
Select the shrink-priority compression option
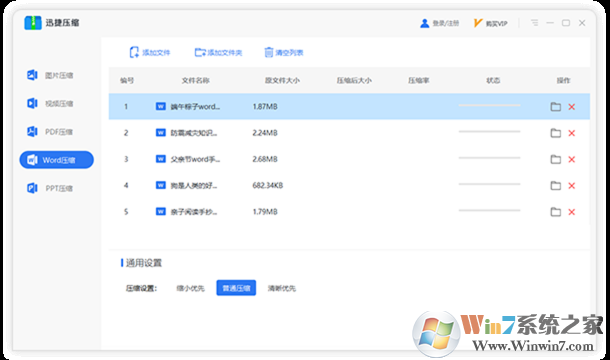pos(190,288)
